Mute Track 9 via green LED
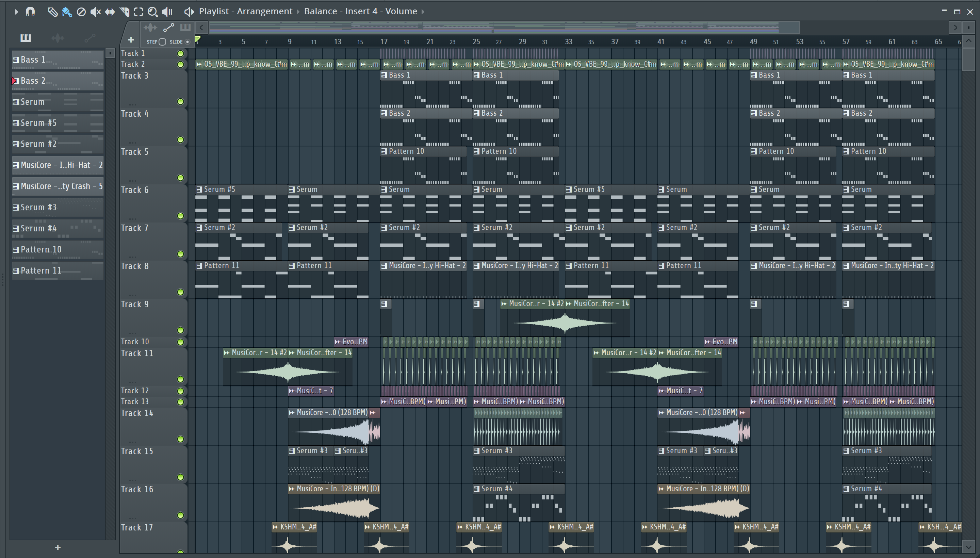Viewport: 980px width, 558px height. 180,330
